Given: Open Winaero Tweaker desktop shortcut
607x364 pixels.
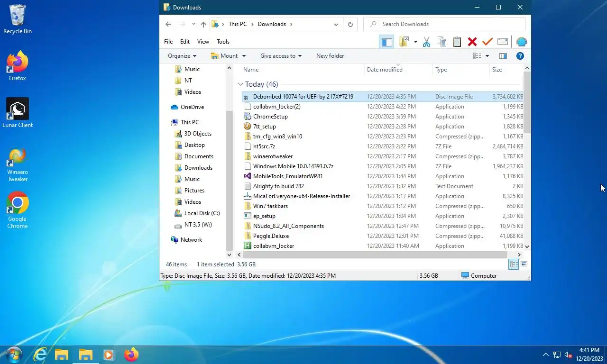Looking at the screenshot, I should pos(18,164).
